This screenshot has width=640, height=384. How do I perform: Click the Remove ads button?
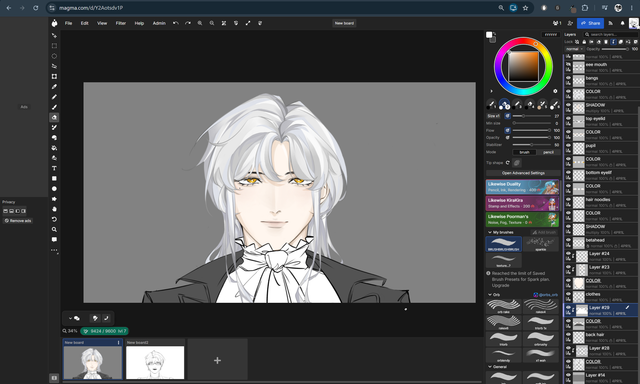click(x=18, y=221)
